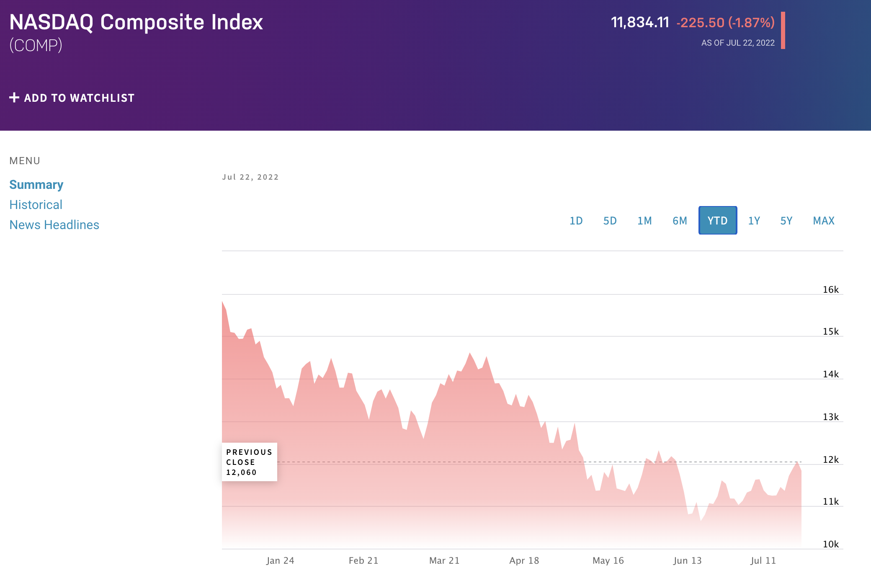The height and width of the screenshot is (588, 871).
Task: Switch chart to 6M range
Action: pos(680,221)
